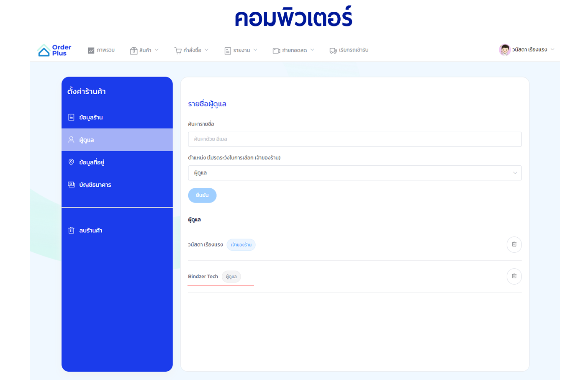Expand the สินค้า menu chevron
The height and width of the screenshot is (380, 588).
(x=157, y=50)
